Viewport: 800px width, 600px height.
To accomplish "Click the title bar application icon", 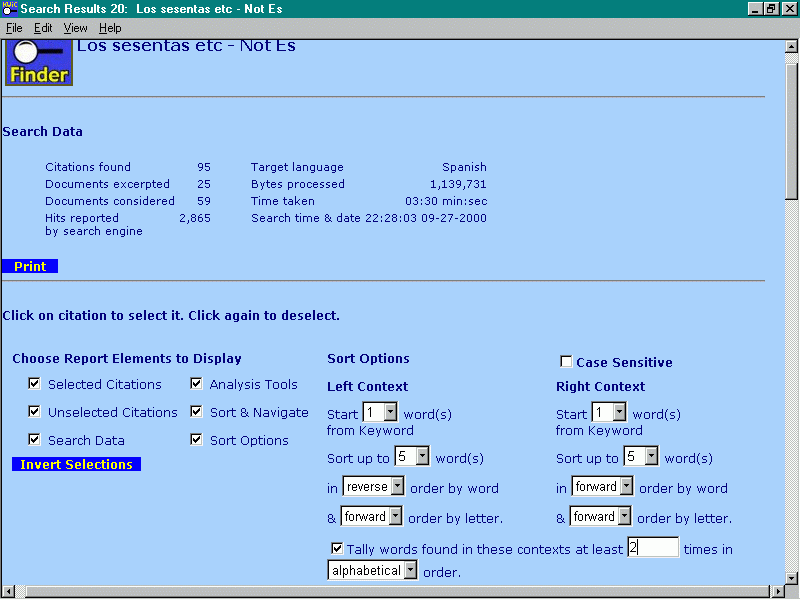I will [10, 9].
